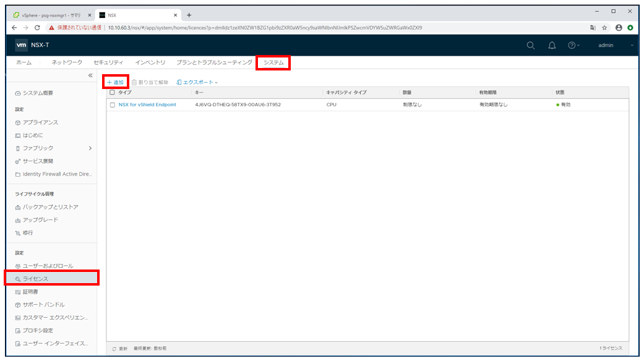This screenshot has height=361, width=644.
Task: Click the 状態 column header
Action: tap(560, 93)
